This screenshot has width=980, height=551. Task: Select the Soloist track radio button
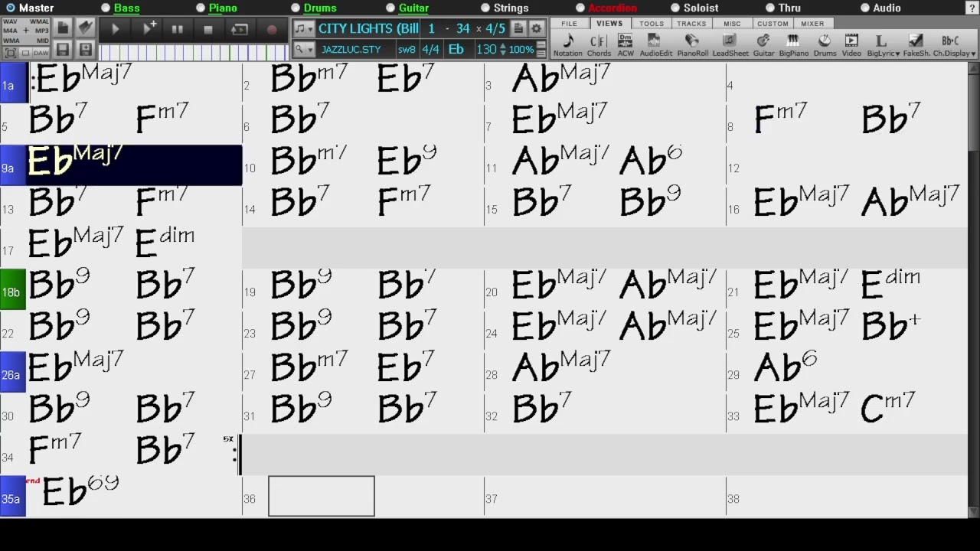pyautogui.click(x=675, y=8)
